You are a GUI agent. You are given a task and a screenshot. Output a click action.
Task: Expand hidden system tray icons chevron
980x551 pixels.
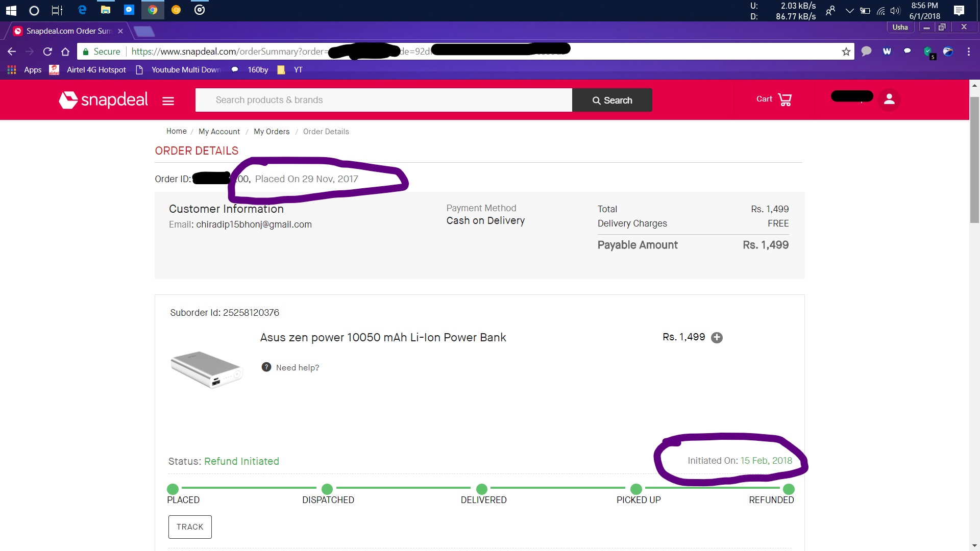[849, 11]
